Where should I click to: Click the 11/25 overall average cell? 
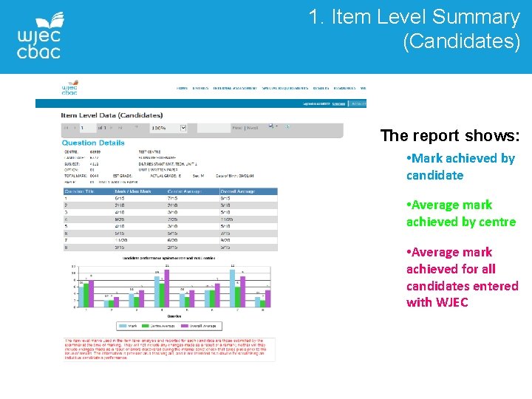tap(227, 219)
